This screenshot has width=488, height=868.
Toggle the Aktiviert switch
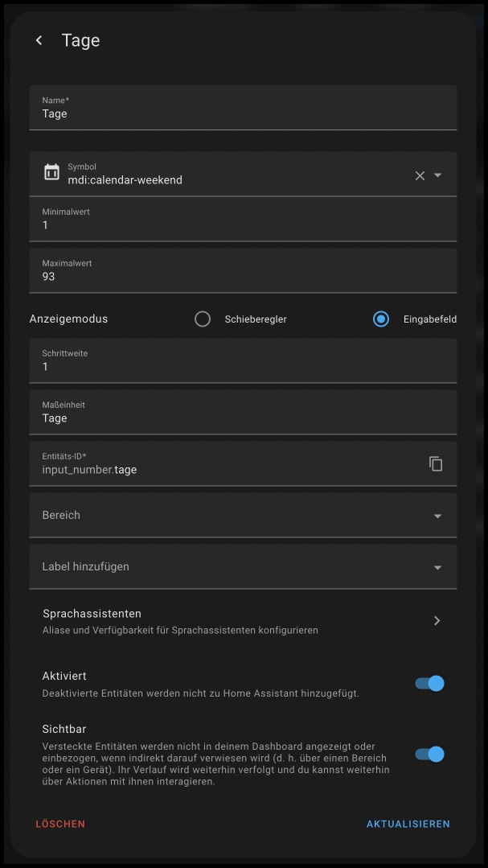coord(429,683)
